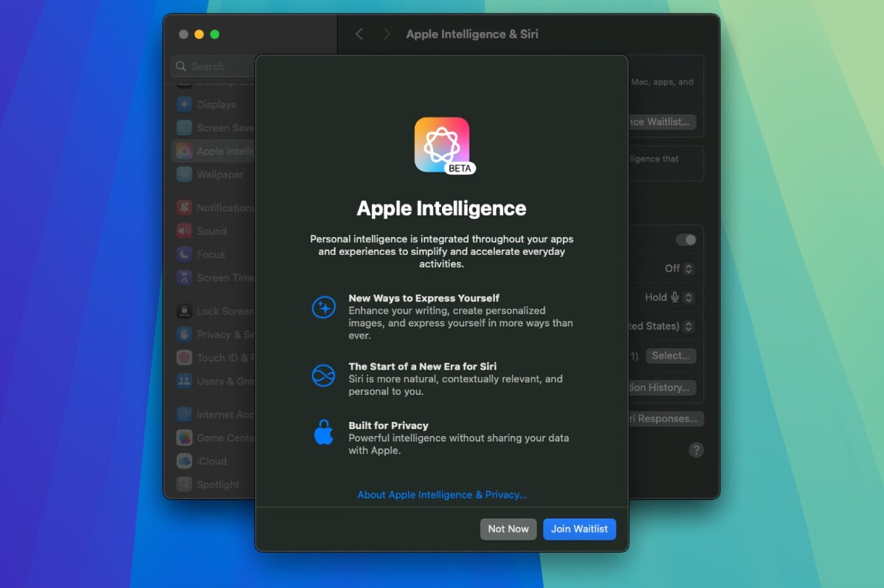The image size is (884, 588).
Task: Open About Apple Intelligence & Privacy link
Action: coord(442,495)
